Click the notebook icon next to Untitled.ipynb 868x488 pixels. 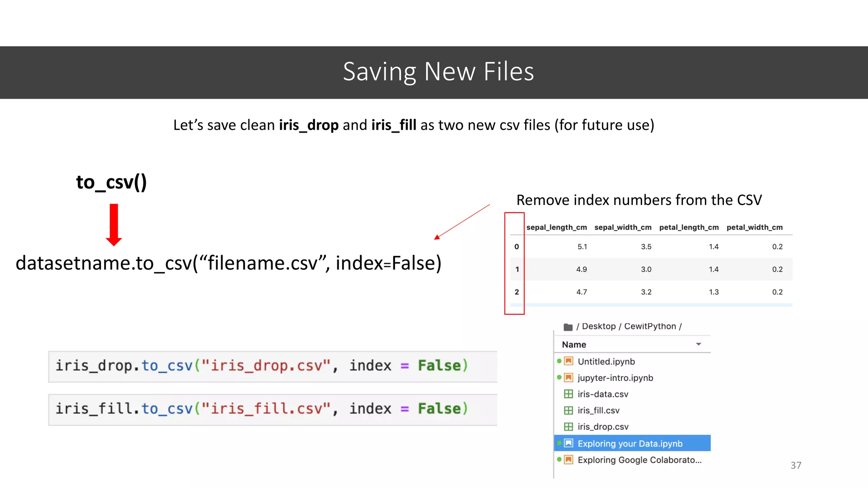pyautogui.click(x=569, y=361)
